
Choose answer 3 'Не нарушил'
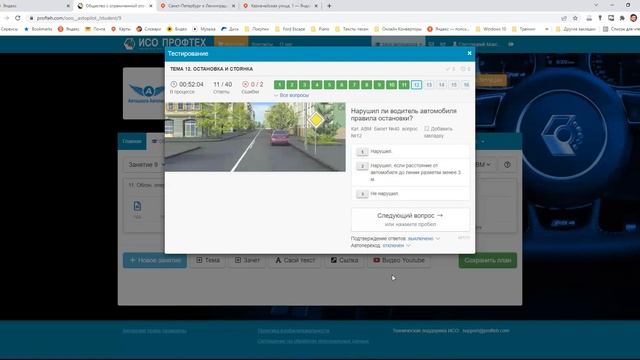pos(410,194)
